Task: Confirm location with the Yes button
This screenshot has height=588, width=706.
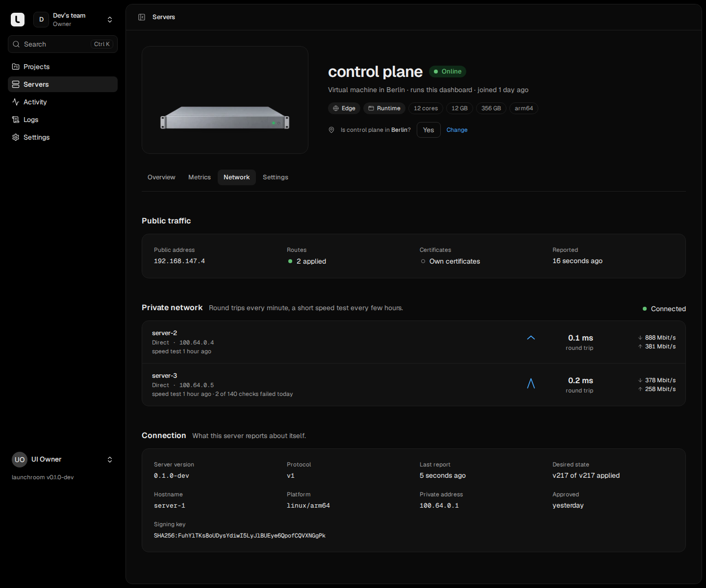Action: (x=429, y=130)
